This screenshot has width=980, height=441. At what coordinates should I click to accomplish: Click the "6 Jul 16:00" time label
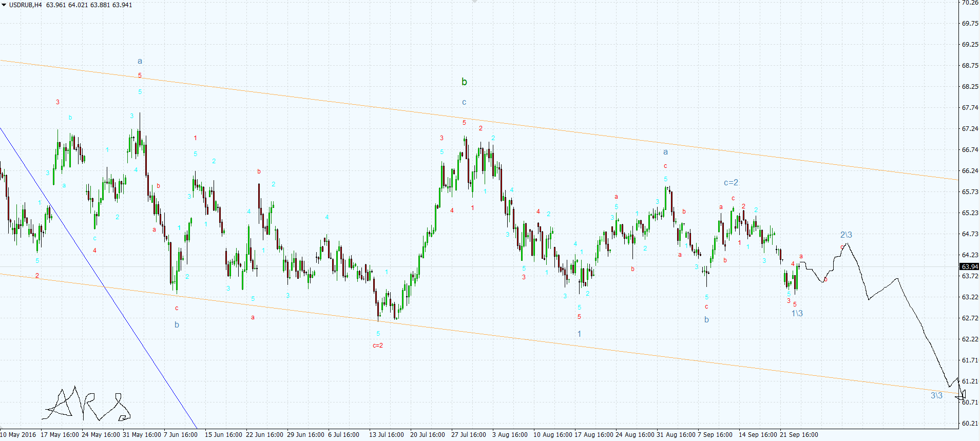343,434
